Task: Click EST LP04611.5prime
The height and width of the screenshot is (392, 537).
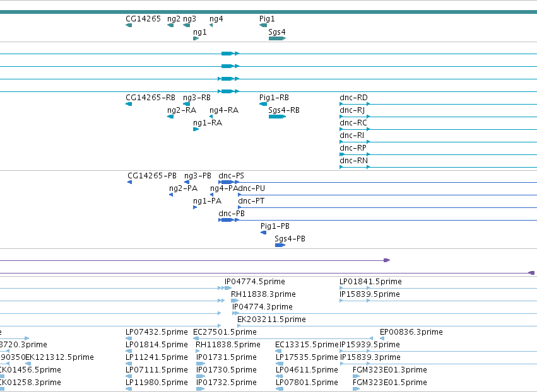Action: tap(307, 371)
